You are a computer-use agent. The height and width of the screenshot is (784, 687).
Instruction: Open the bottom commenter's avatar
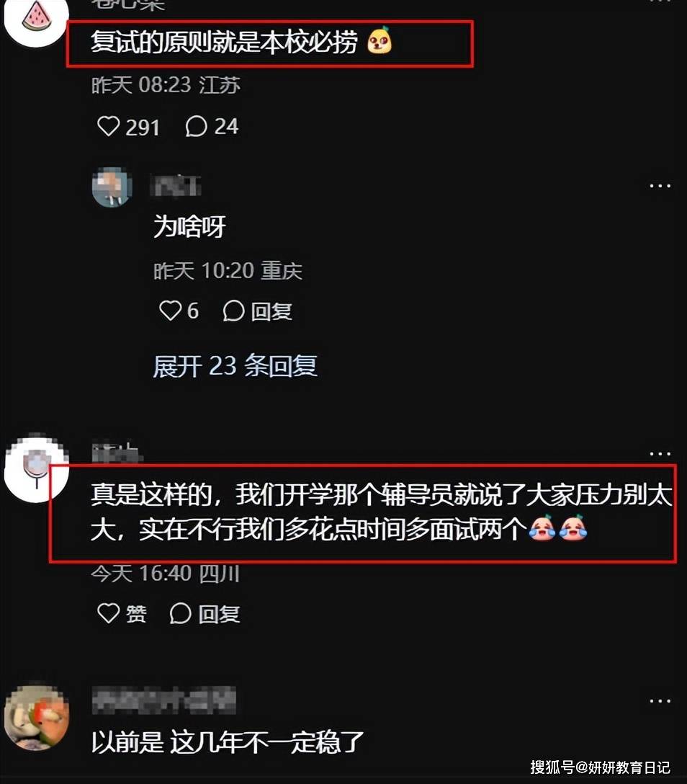36,718
